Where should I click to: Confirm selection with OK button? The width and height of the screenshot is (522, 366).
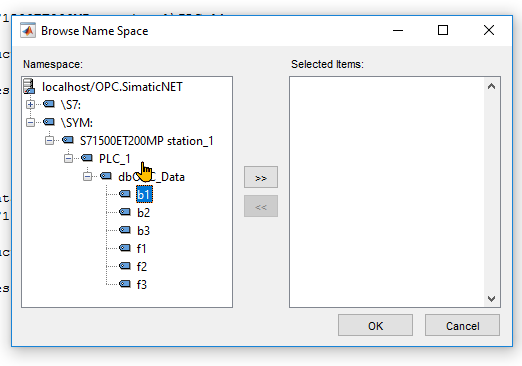(375, 325)
